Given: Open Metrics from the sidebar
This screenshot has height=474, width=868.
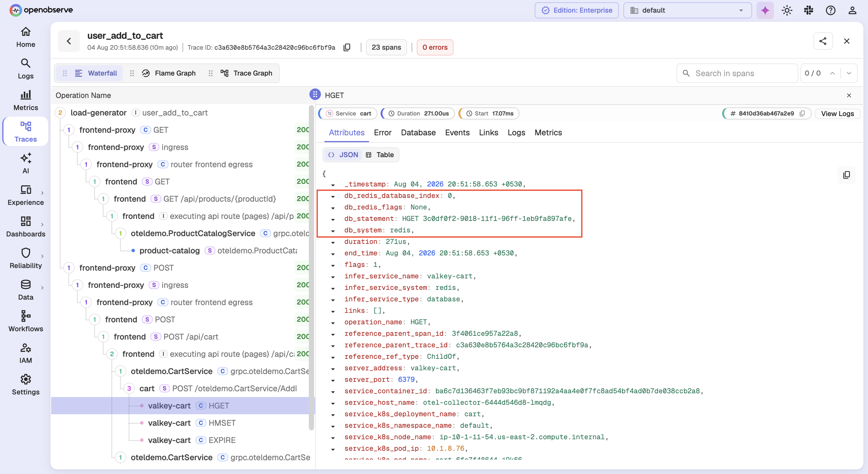Looking at the screenshot, I should (x=26, y=101).
